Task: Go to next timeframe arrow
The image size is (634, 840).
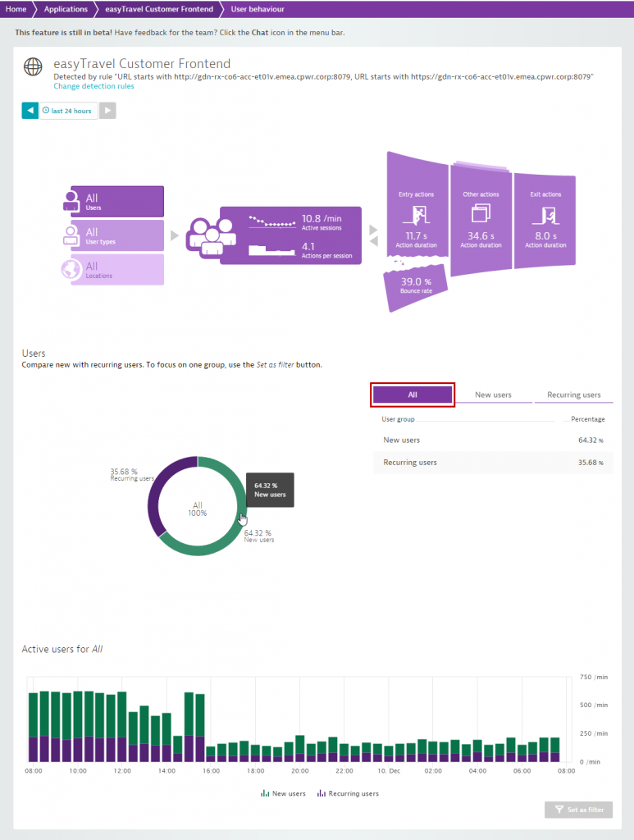Action: pyautogui.click(x=107, y=111)
